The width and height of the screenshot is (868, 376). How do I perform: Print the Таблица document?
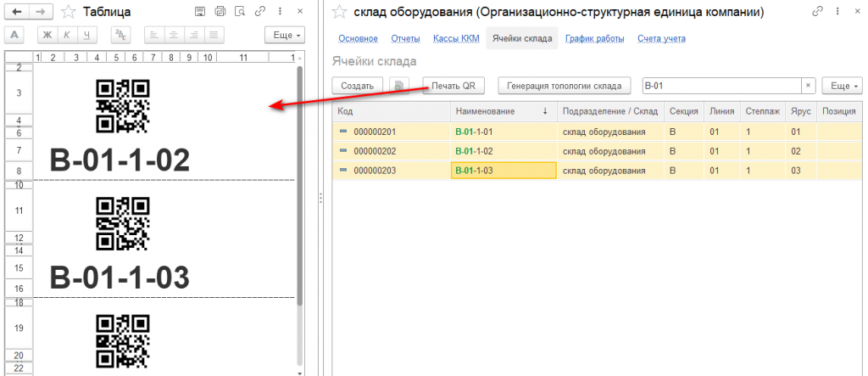coord(220,11)
